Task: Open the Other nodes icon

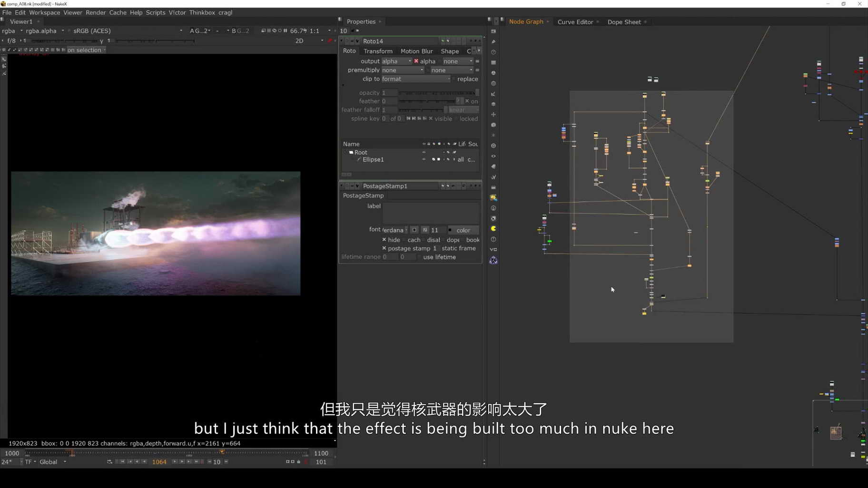Action: pos(493,187)
